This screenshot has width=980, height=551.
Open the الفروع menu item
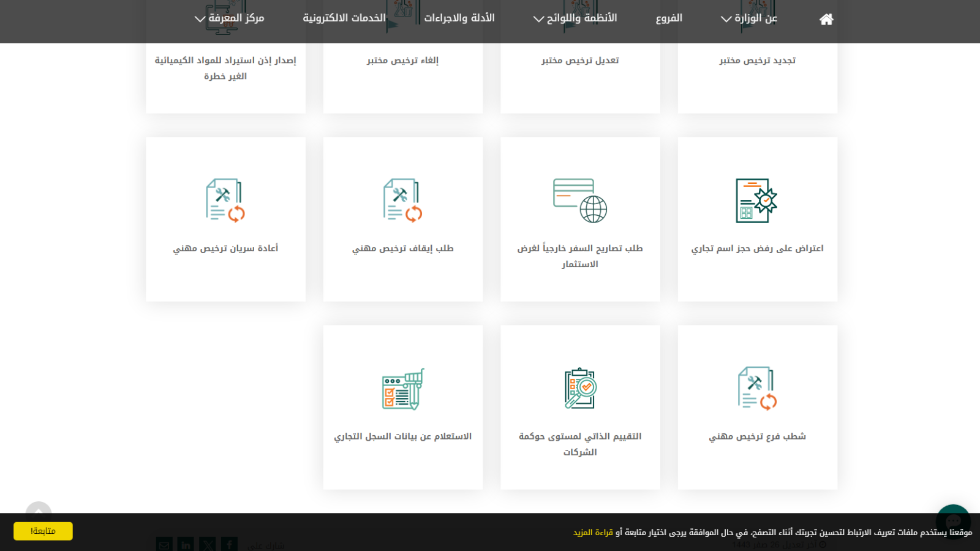669,18
